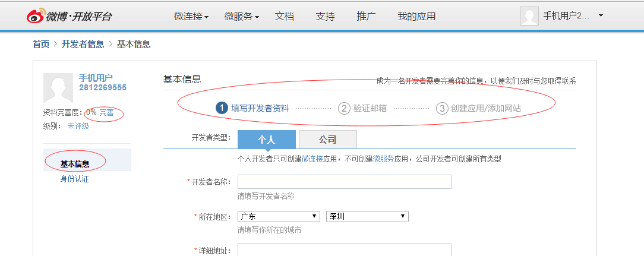This screenshot has width=644, height=256.
Task: Click the 请填写开发者名称 hint text
Action: coord(266,197)
